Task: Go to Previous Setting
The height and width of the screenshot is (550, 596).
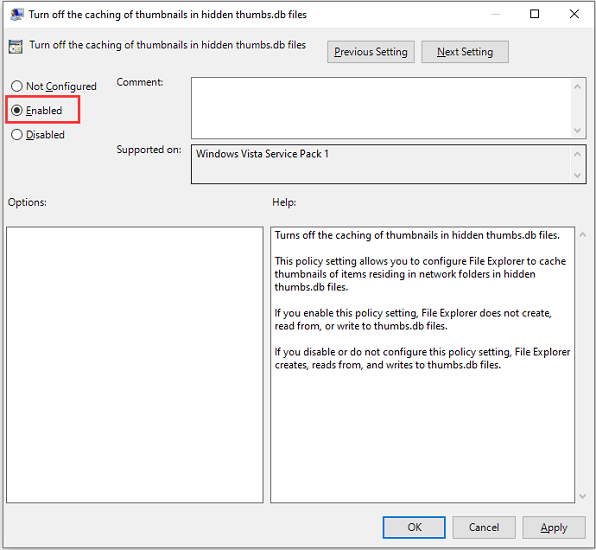Action: [371, 52]
